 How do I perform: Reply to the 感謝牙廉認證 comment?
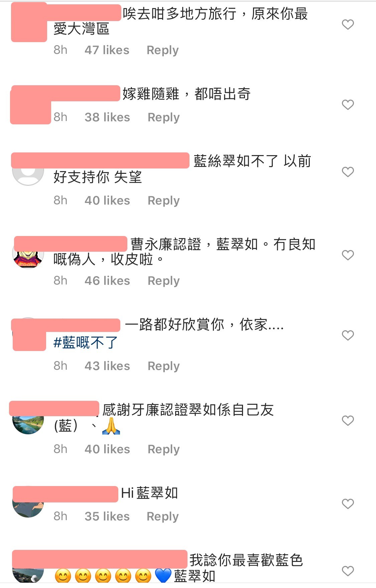[164, 449]
